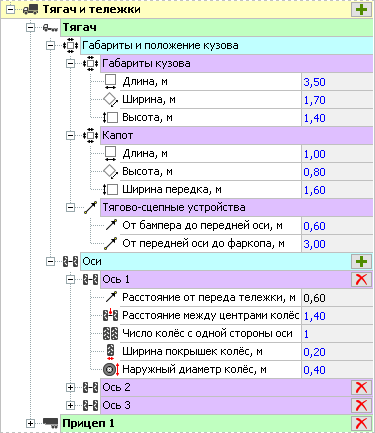Click the icon beside Ширина передка, м

coord(110,189)
